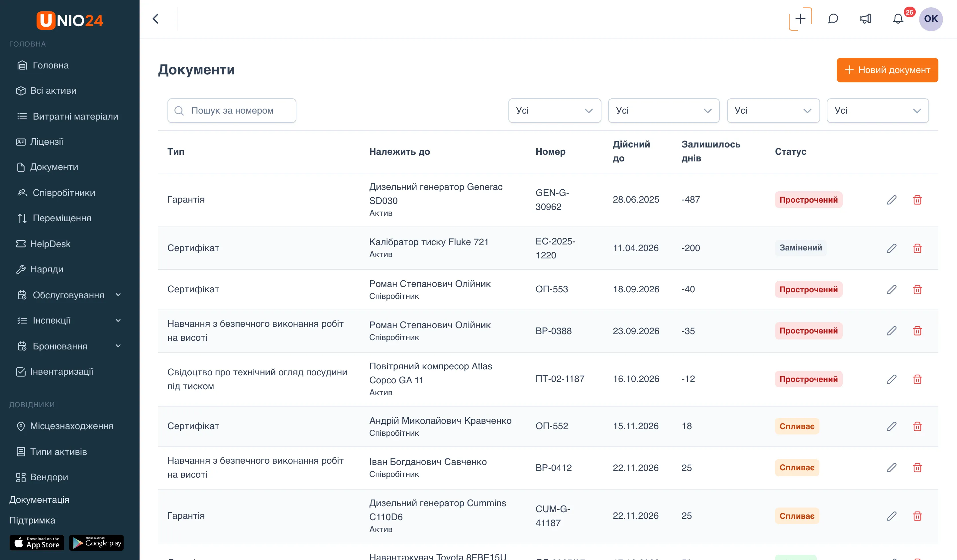Edit the ОП-552 certificate row
Viewport: 957px width, 560px height.
click(892, 426)
